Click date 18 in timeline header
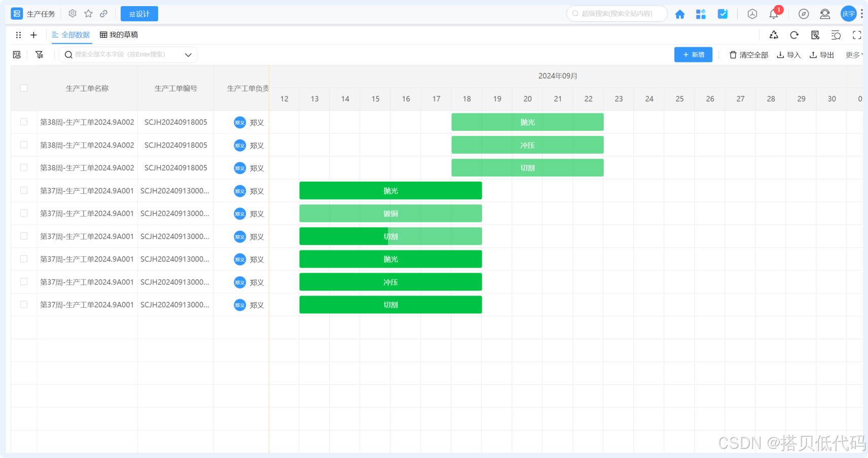Screen dimensions: 868x458 (466, 99)
